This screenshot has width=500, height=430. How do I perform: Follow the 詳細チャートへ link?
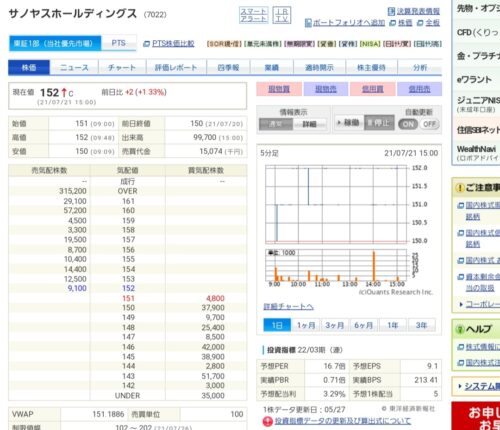click(288, 306)
